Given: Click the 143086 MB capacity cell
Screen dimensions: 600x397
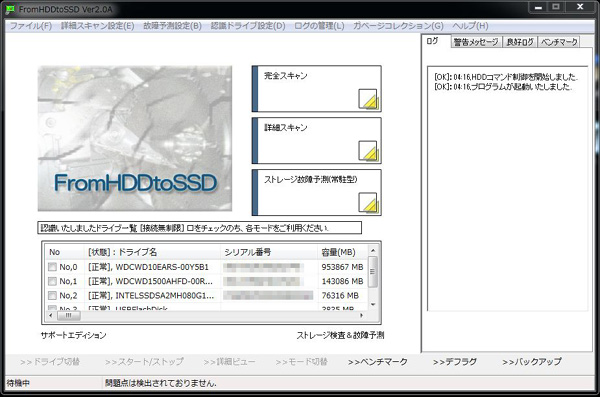Looking at the screenshot, I should tap(342, 281).
